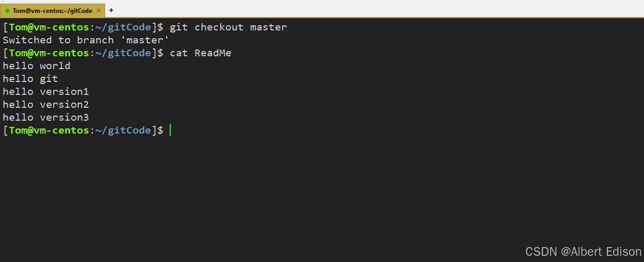
Task: Click the 'hello git' output line
Action: tap(30, 79)
